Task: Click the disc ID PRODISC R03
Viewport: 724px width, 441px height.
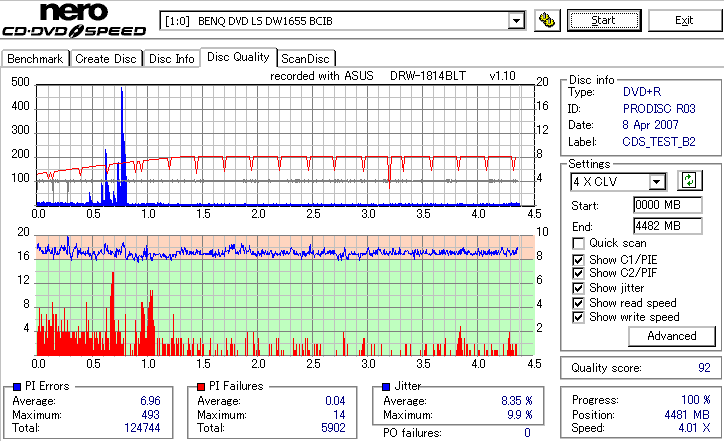Action: pos(659,109)
